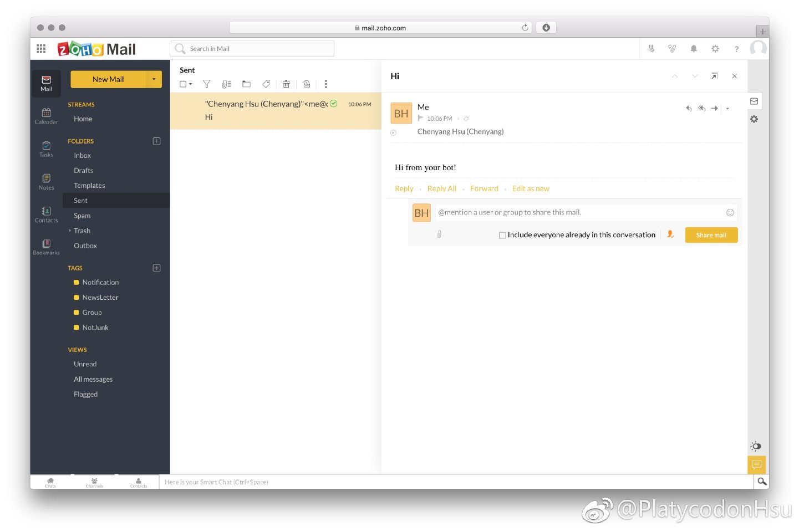Open the Drafts folder
799x532 pixels.
84,171
